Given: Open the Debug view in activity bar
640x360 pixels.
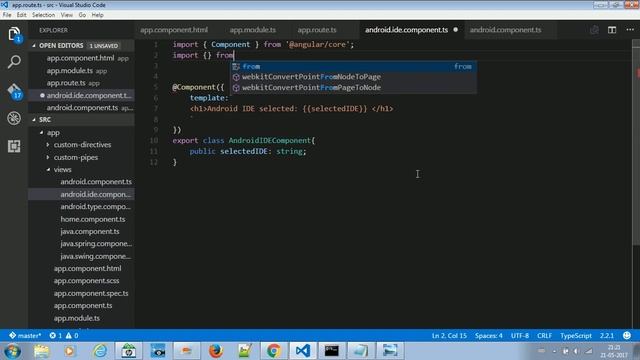Looking at the screenshot, I should [x=14, y=118].
